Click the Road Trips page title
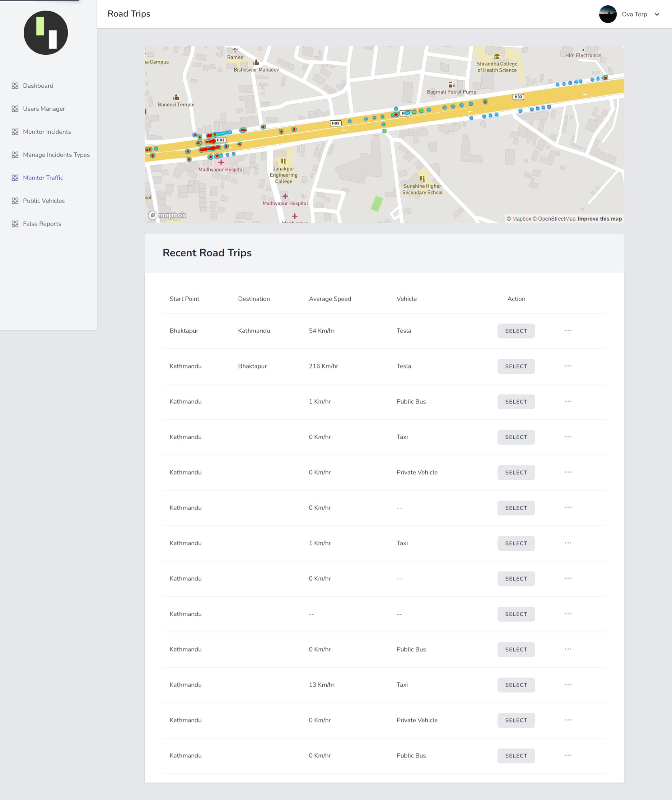 [x=129, y=14]
